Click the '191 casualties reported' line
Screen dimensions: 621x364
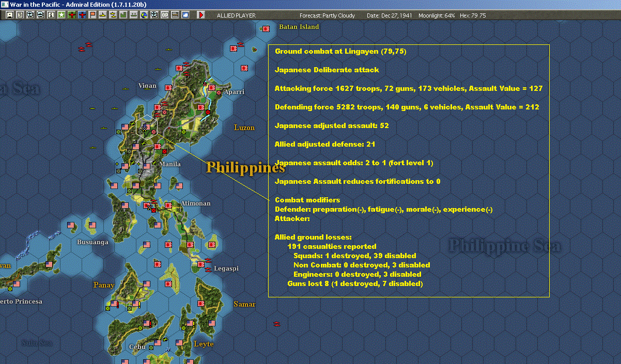coord(332,246)
